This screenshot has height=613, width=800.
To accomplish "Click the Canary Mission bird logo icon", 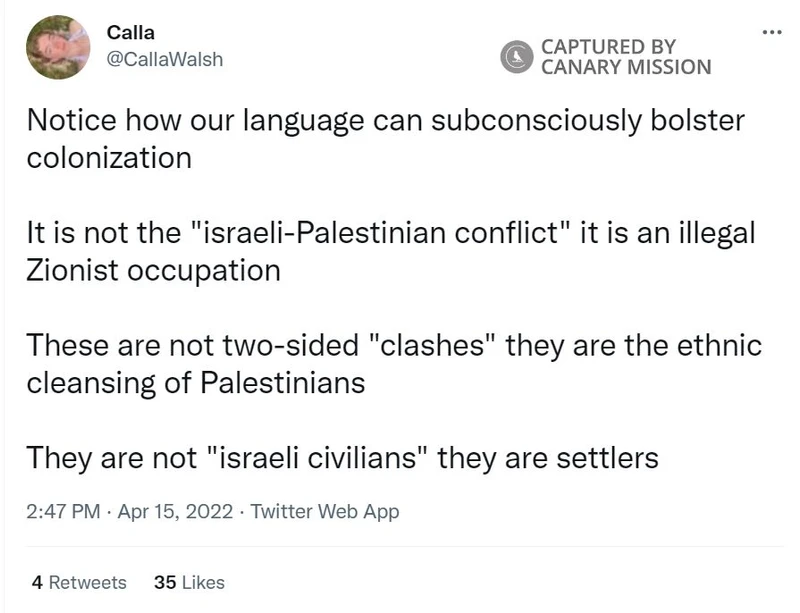I will (517, 57).
